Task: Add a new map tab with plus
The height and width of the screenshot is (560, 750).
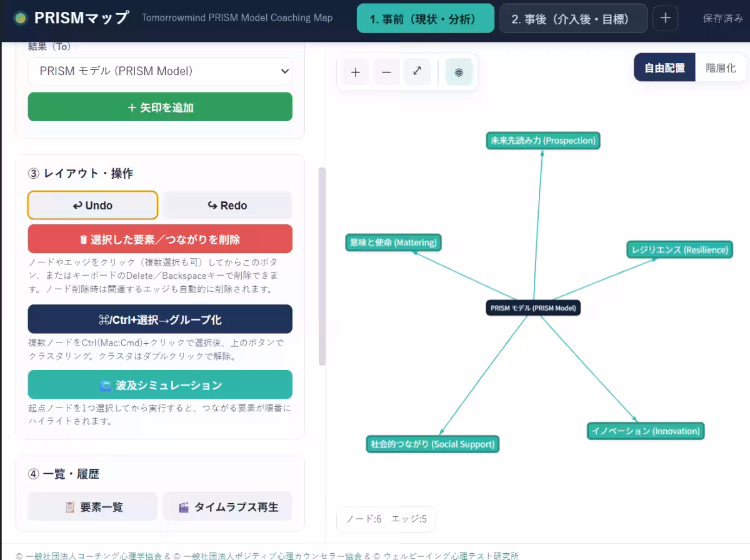Action: pyautogui.click(x=665, y=18)
